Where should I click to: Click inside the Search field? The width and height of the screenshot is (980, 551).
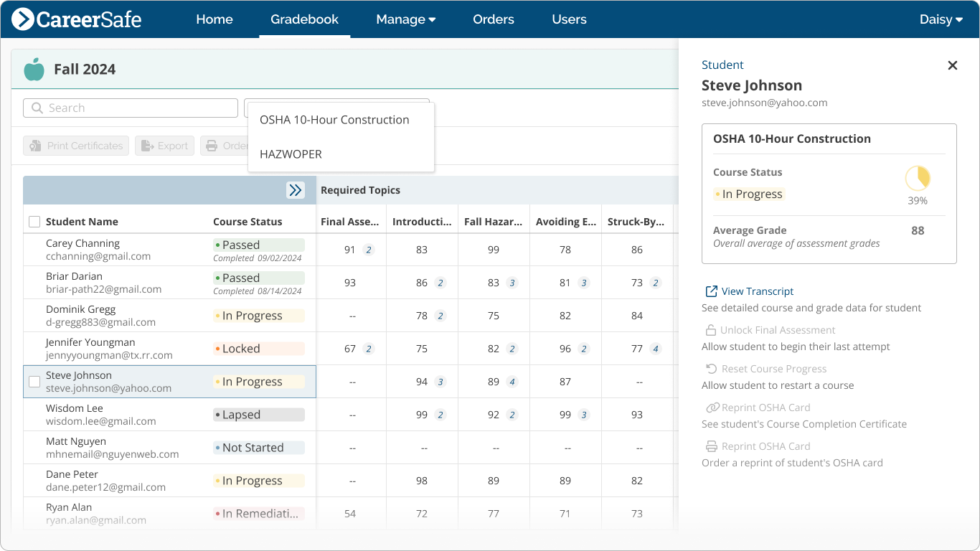click(129, 108)
